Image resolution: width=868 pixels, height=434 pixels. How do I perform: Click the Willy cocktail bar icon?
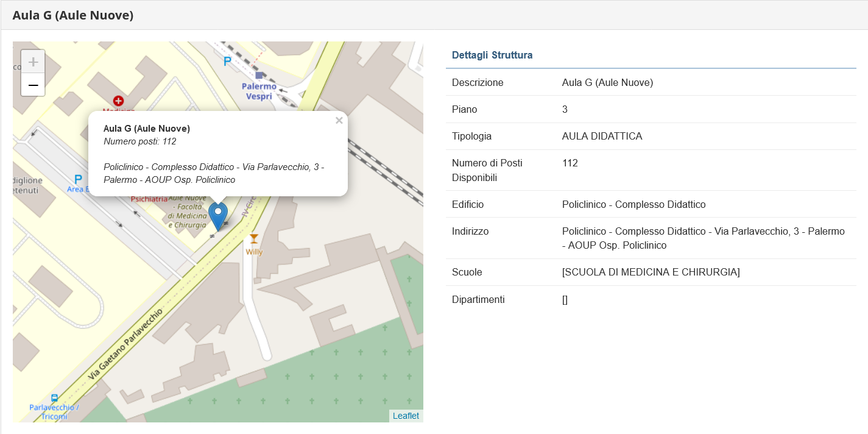click(x=254, y=239)
